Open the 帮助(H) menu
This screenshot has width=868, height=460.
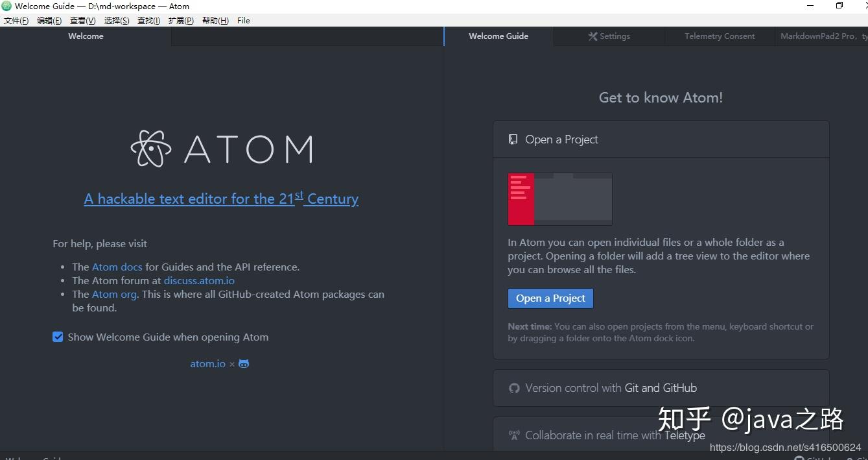[x=215, y=21]
